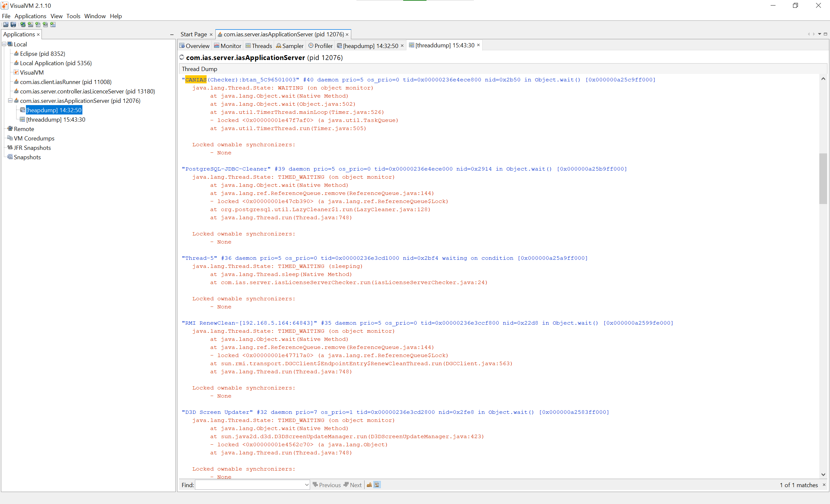Switch to the Overview tab
Viewport: 830px width, 504px height.
click(194, 46)
